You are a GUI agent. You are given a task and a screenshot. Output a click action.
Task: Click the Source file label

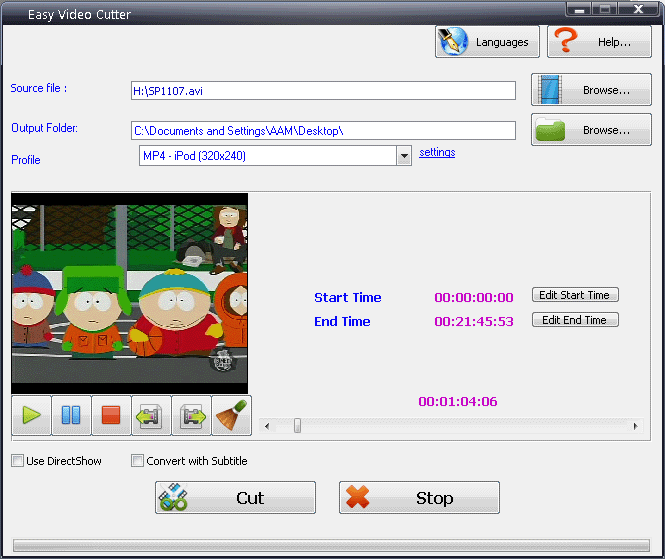point(39,88)
